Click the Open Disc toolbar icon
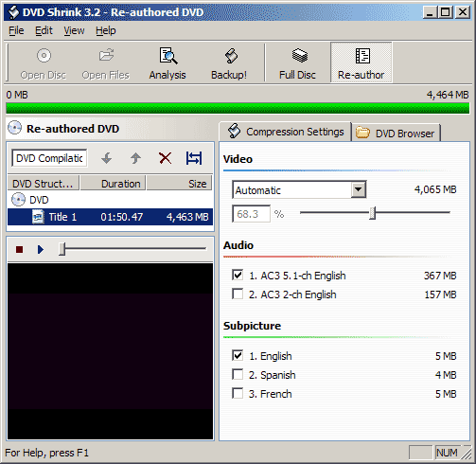 [44, 56]
